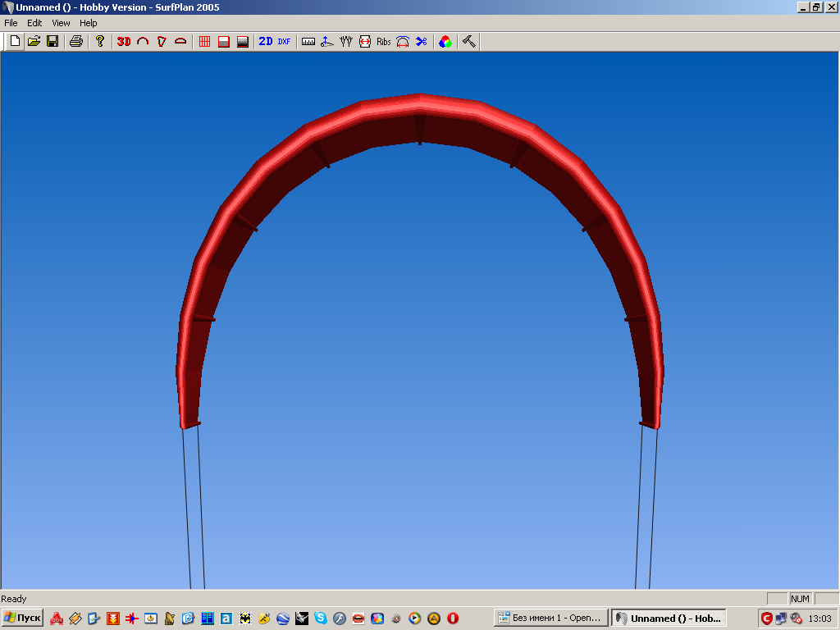Switch to the Без имени 1 OpenOffice taskbar window
The height and width of the screenshot is (630, 840).
[551, 618]
